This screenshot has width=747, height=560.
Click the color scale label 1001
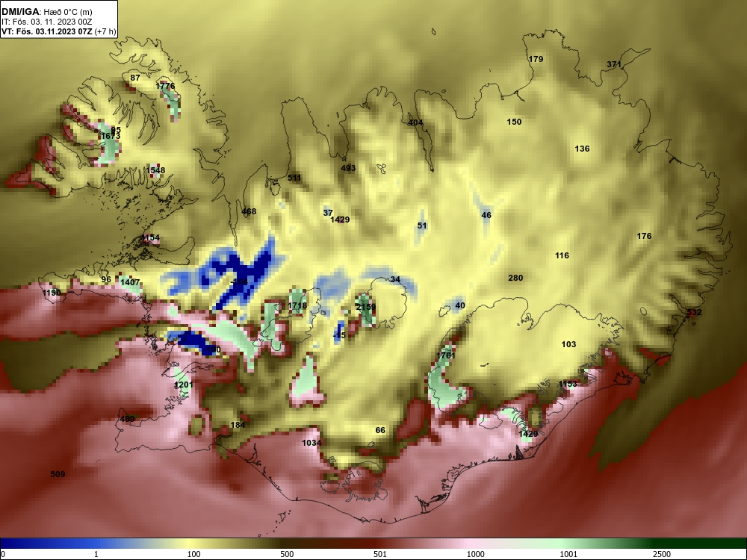tap(568, 554)
